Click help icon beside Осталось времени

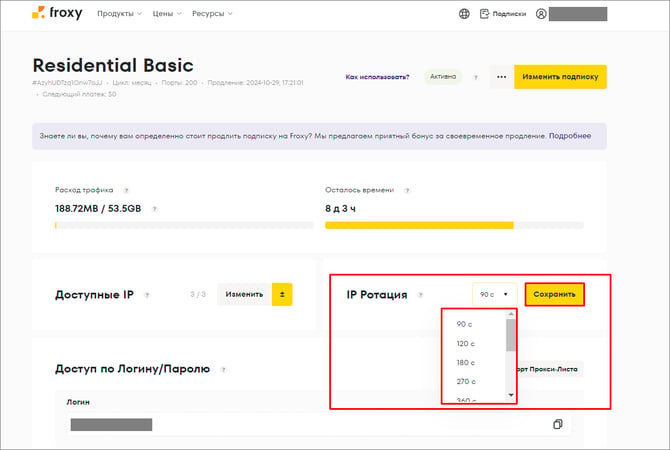point(407,190)
